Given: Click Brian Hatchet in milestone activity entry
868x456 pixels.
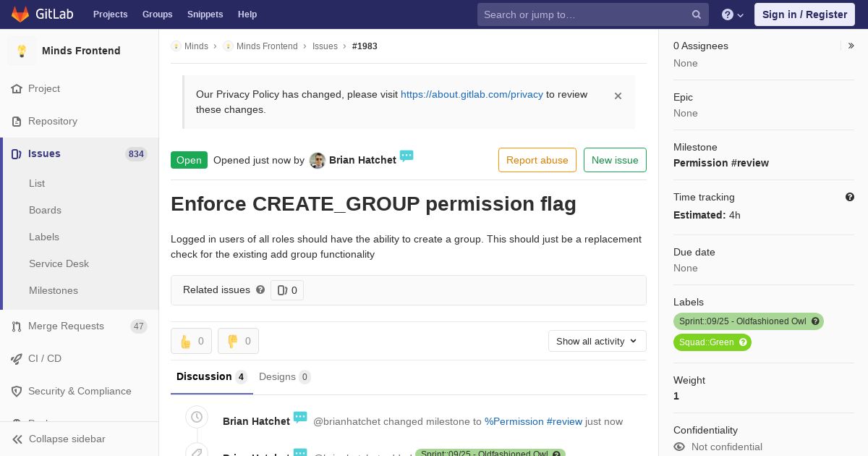Looking at the screenshot, I should (256, 421).
